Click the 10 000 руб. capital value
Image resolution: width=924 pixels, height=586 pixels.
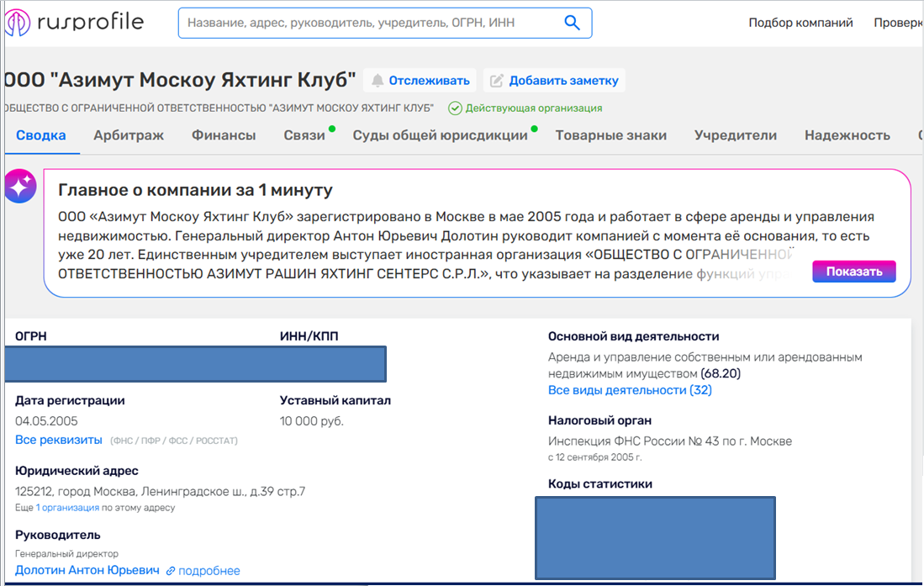[312, 421]
